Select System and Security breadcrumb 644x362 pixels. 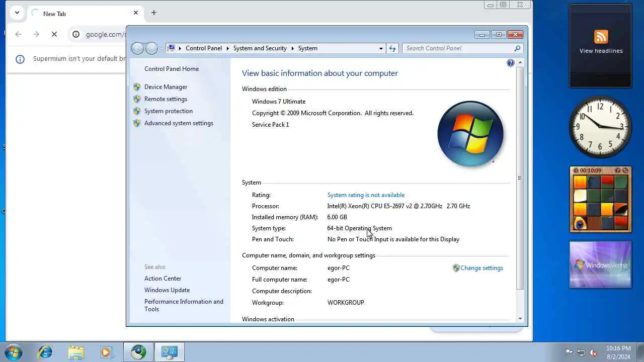pos(260,48)
